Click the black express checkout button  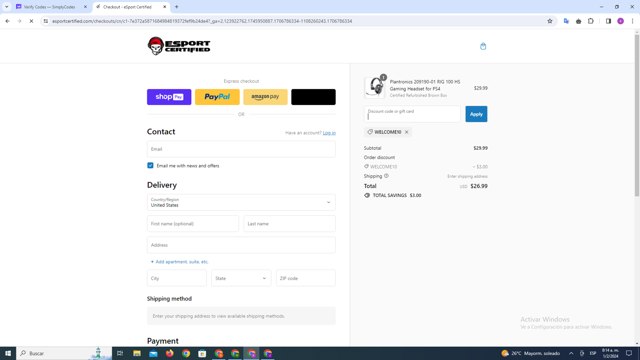[313, 97]
